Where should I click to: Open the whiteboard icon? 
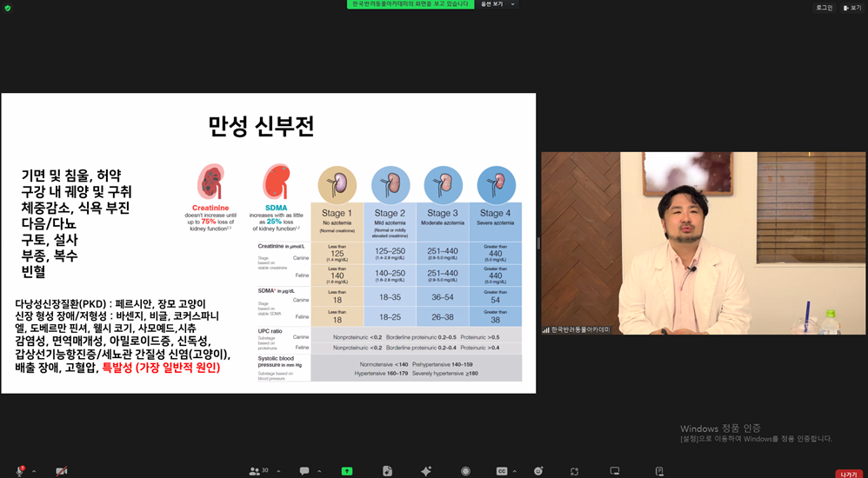click(615, 471)
